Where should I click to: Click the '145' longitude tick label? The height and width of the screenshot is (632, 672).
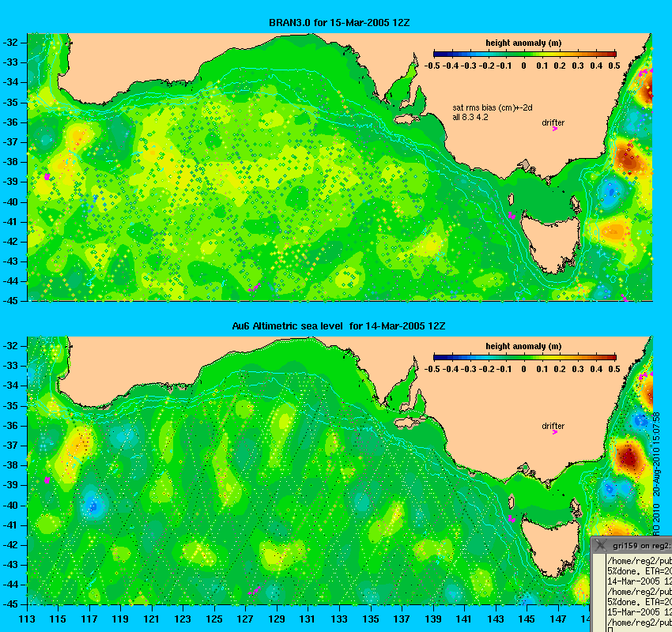pos(527,619)
